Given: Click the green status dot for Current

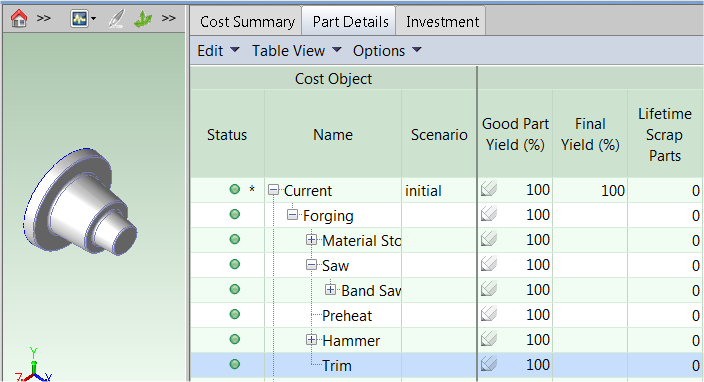Looking at the screenshot, I should pos(234,189).
